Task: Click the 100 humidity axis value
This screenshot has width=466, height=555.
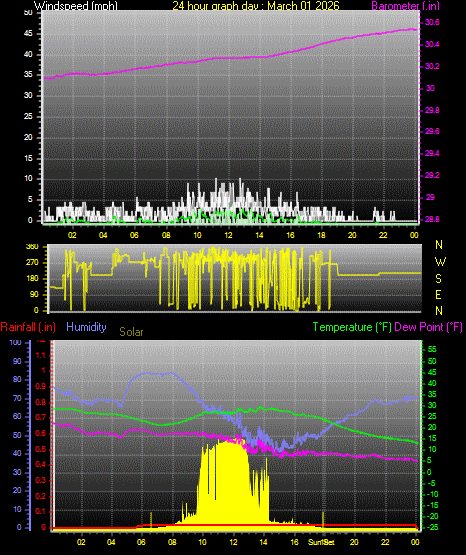Action: click(15, 342)
